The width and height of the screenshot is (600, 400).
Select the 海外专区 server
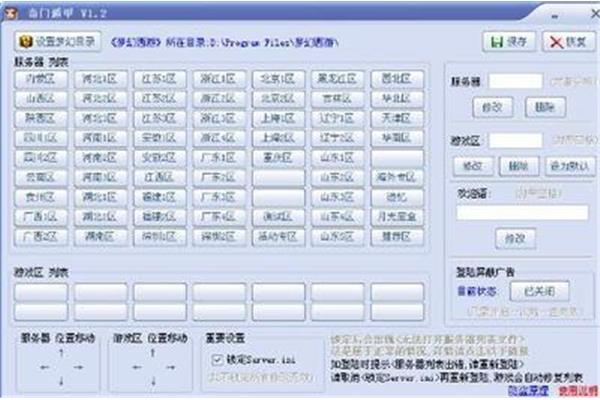(x=397, y=177)
